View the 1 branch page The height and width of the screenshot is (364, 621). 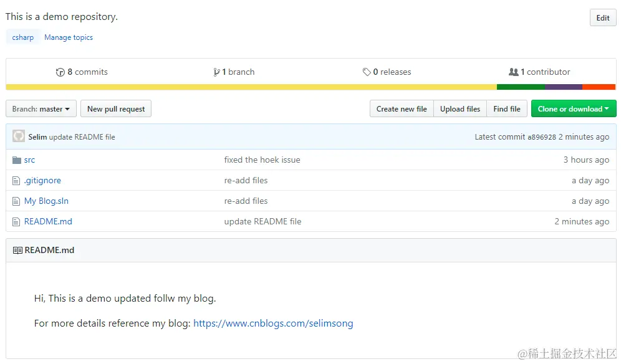234,72
